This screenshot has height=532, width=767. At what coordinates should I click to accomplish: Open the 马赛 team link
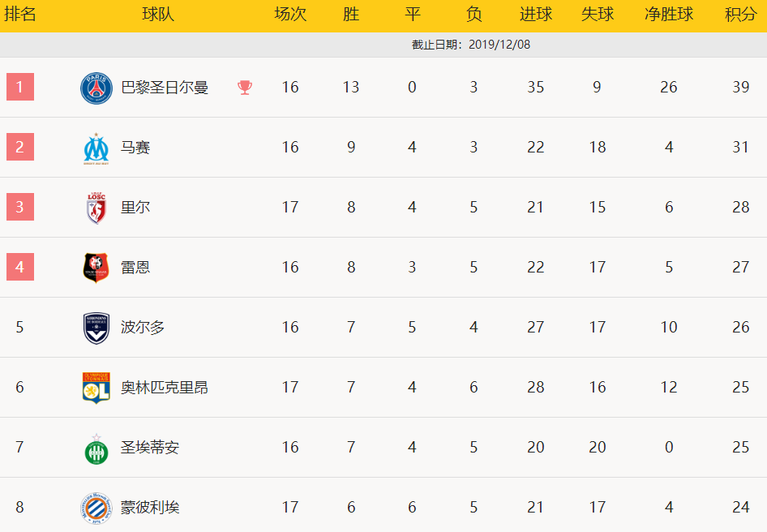[135, 148]
